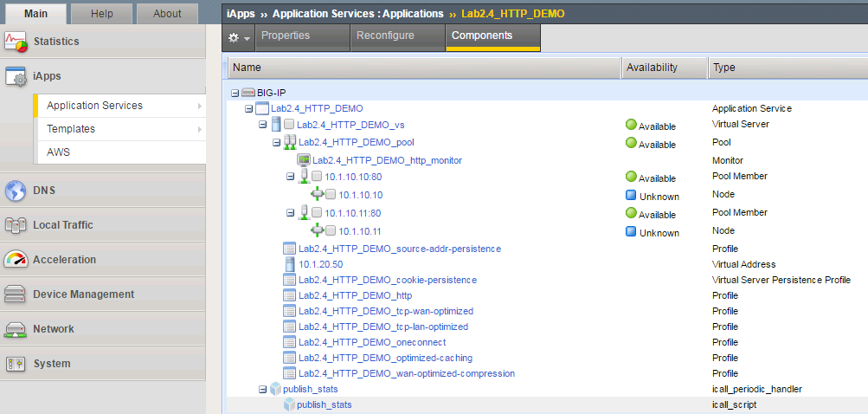Collapse the BIG-IP tree root
The image size is (868, 414).
click(x=235, y=94)
